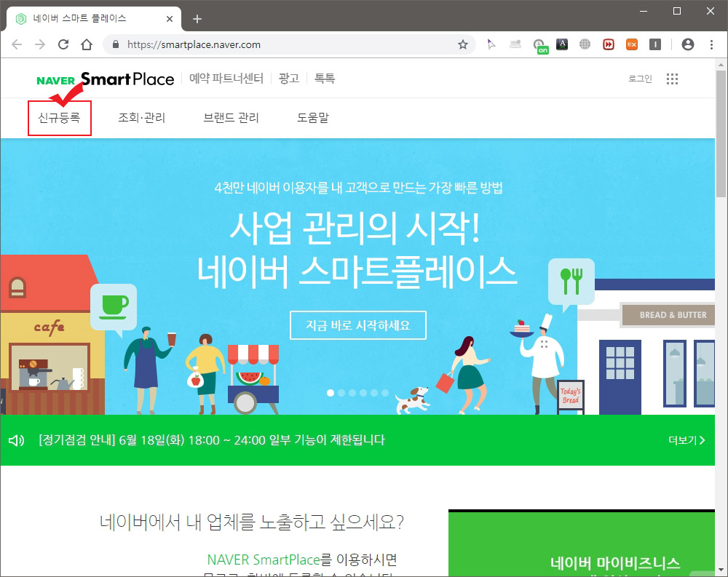The height and width of the screenshot is (577, 728).
Task: Select the third carousel dot
Action: pos(352,393)
